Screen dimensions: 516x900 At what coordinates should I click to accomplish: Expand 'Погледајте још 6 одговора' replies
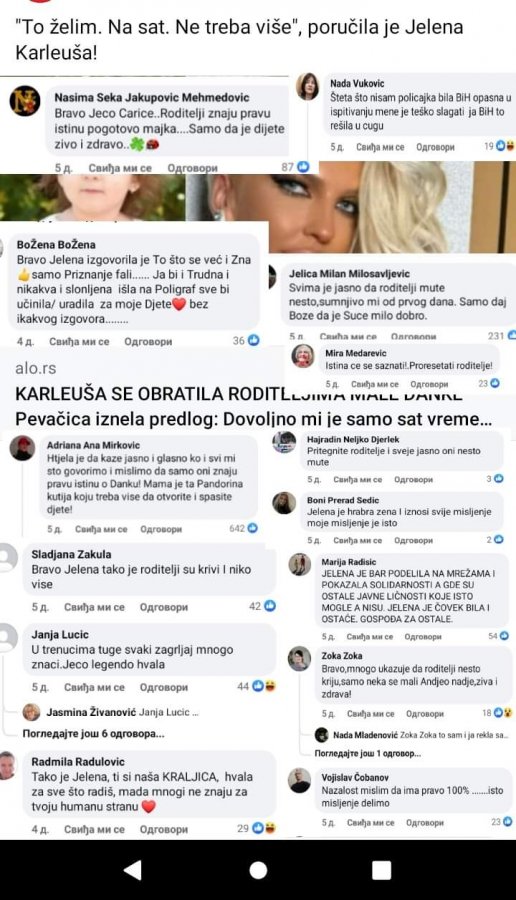click(94, 734)
